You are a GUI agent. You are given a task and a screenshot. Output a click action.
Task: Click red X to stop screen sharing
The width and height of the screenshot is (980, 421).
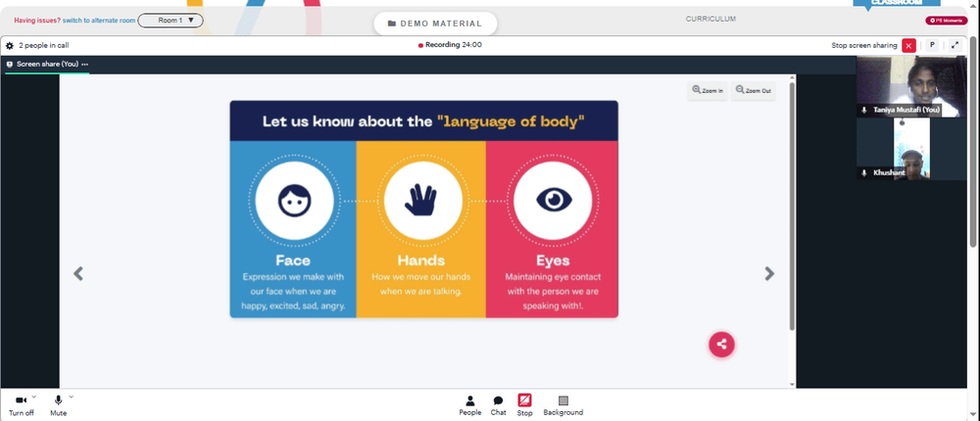click(x=908, y=46)
